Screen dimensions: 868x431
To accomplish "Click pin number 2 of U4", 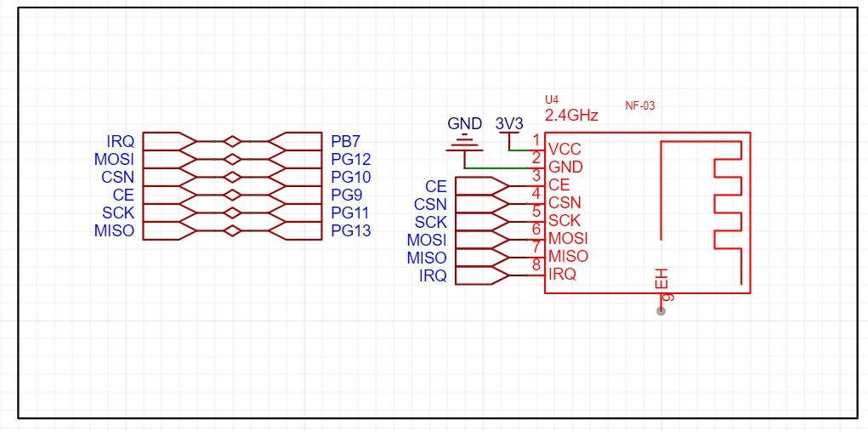I will (x=536, y=157).
